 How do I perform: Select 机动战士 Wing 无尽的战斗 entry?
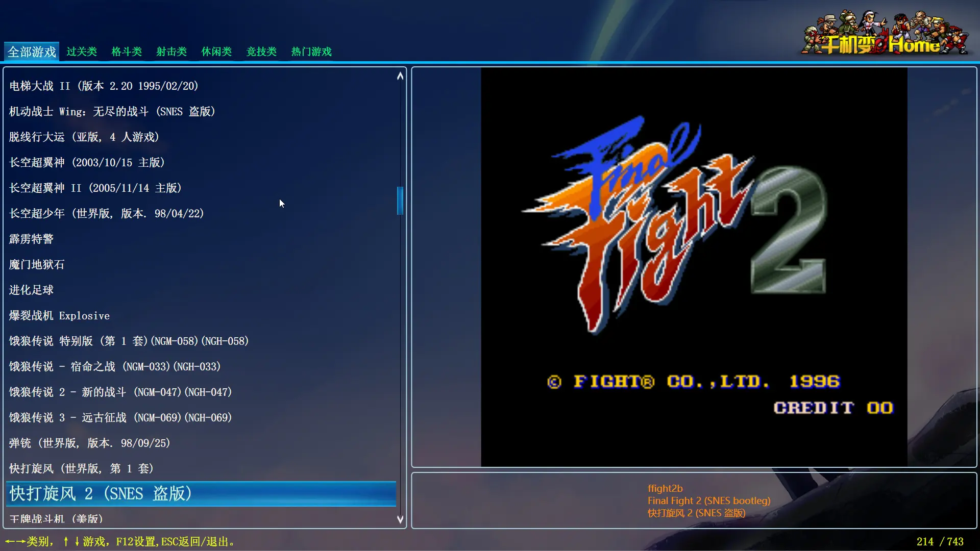click(112, 111)
